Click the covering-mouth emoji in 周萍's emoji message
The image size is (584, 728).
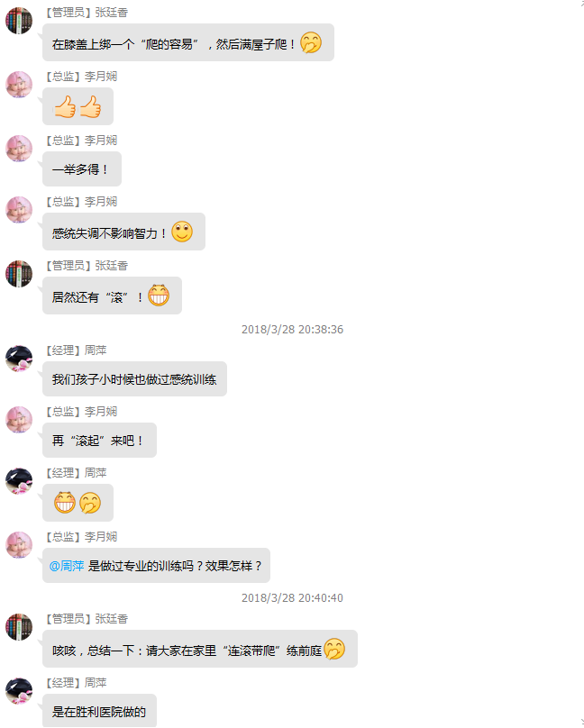coord(90,503)
